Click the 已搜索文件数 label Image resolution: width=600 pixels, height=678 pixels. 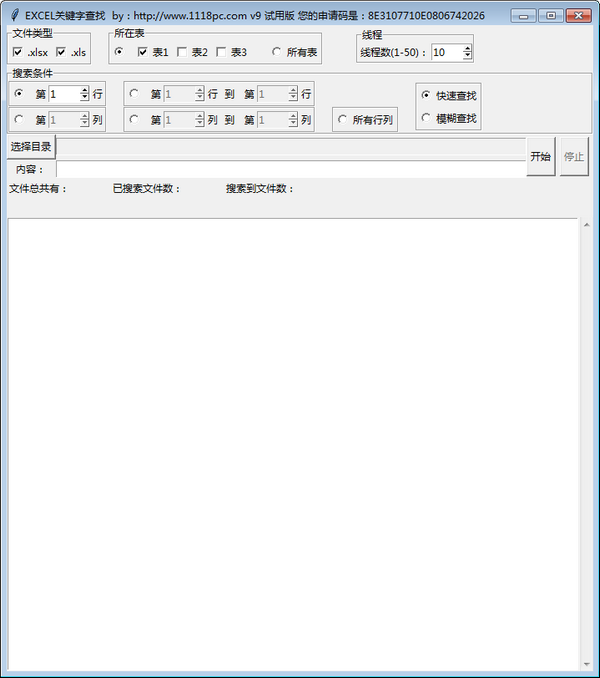[146, 189]
